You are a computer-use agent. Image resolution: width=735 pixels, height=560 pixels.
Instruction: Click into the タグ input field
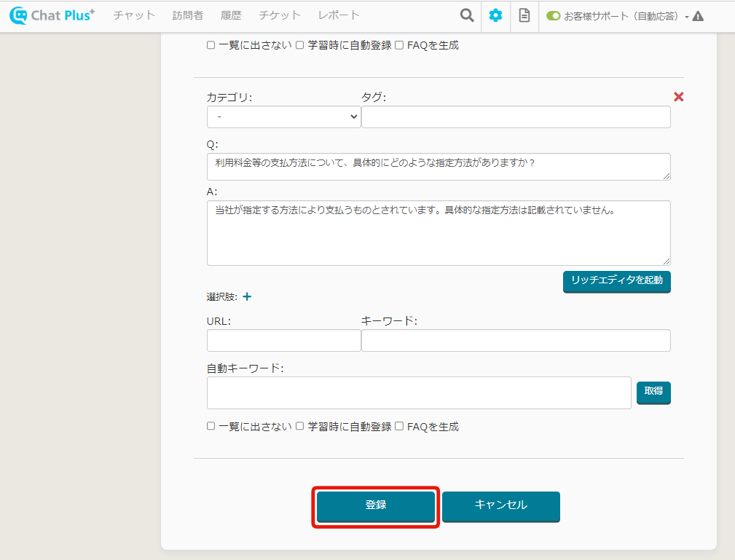[x=515, y=117]
